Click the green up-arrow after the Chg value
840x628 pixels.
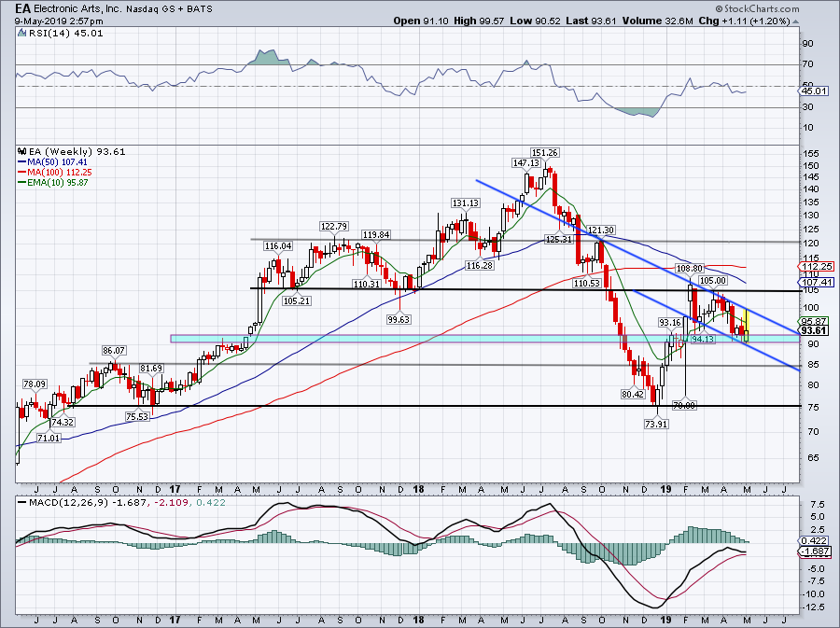tap(795, 21)
